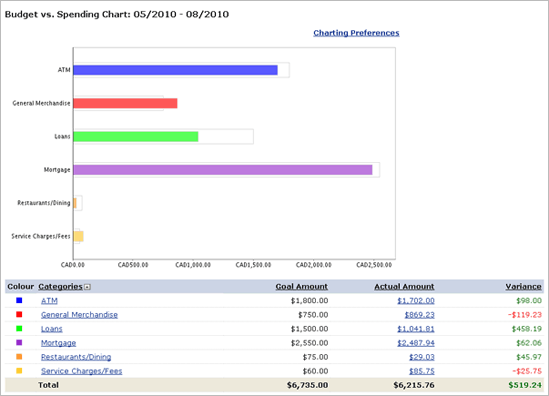Open the General Merchandise category link
Screen dimensions: 549x396
coord(79,315)
